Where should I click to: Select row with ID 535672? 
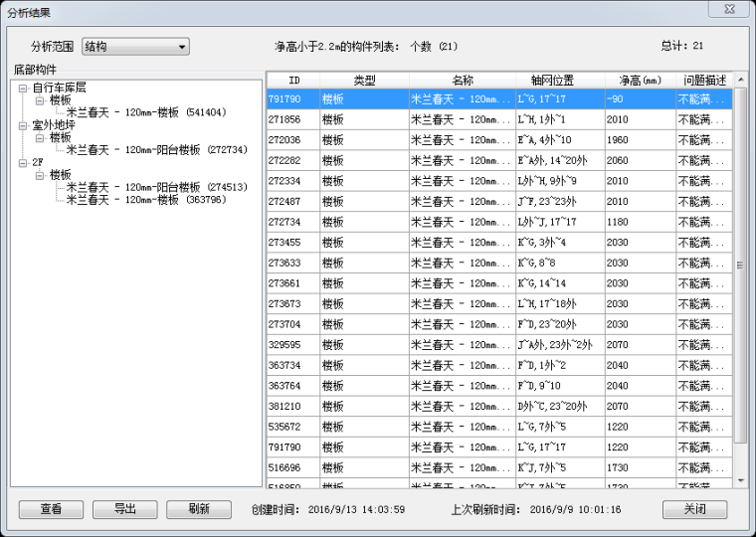click(x=499, y=427)
